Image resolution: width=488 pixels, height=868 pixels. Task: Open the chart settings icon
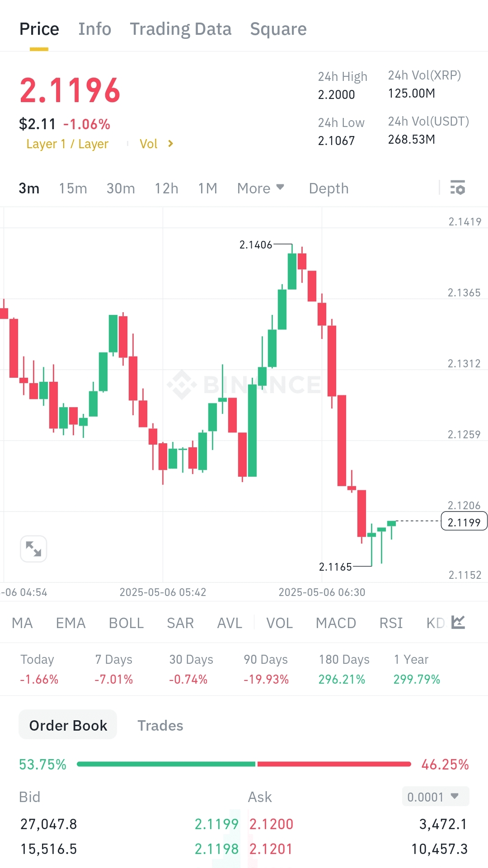[458, 188]
